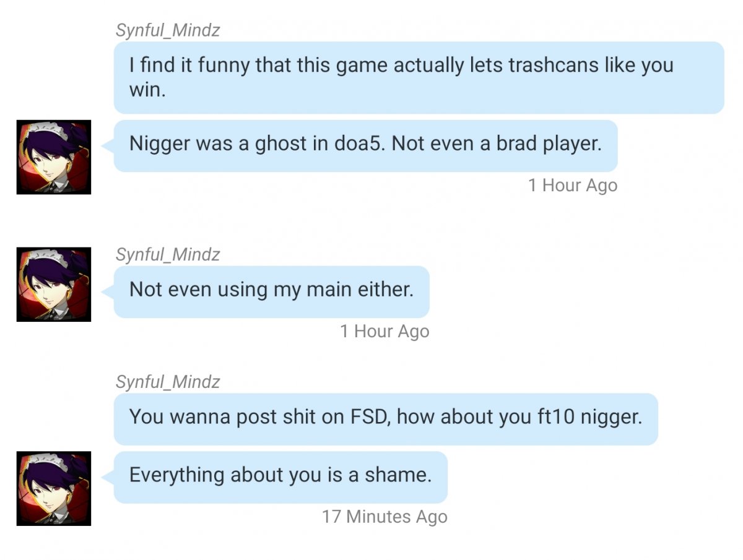Tap the '17 Minutes Ago' timestamp
743x560 pixels.
click(385, 517)
